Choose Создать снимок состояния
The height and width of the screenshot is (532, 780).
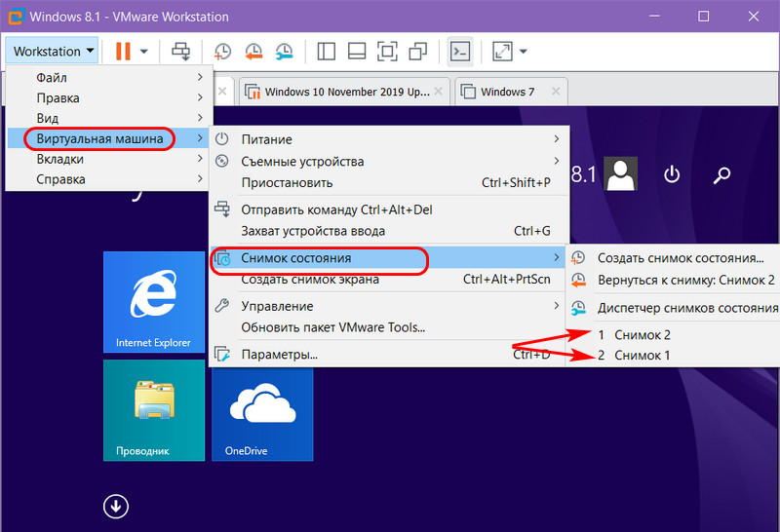[x=674, y=257]
